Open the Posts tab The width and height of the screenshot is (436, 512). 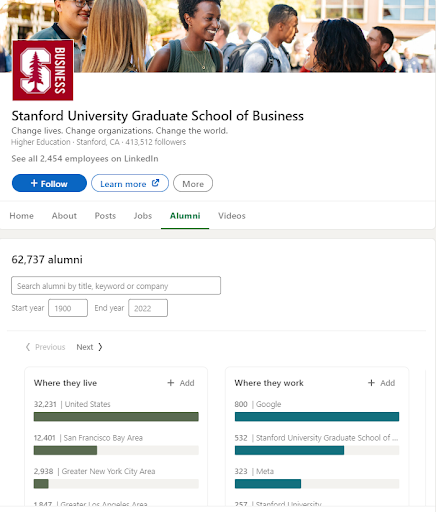(105, 216)
